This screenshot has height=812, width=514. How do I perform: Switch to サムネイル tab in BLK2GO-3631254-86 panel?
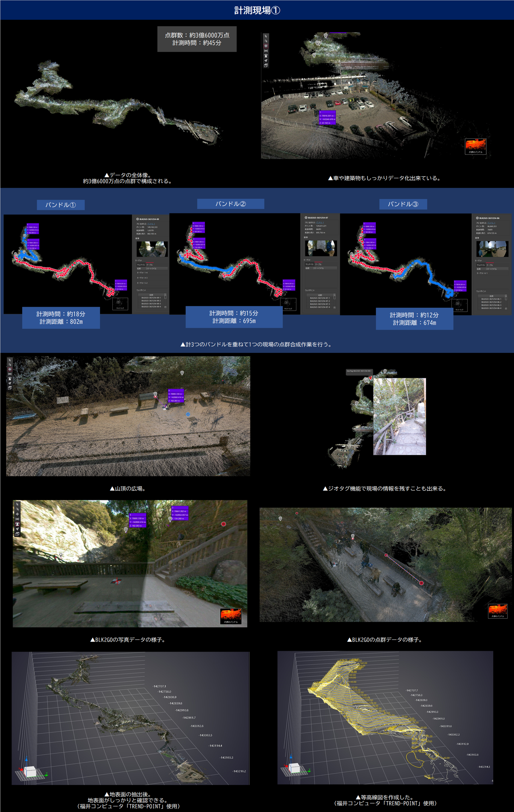coord(481,265)
